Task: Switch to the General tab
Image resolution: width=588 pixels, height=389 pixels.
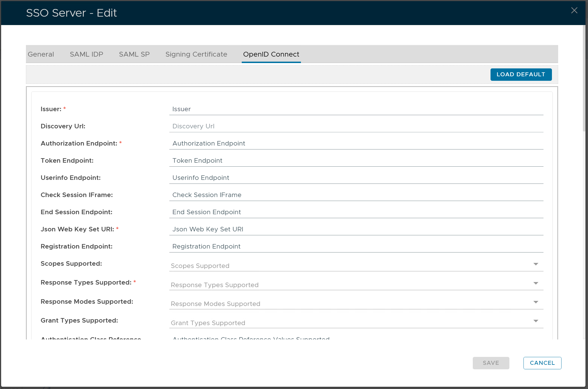Action: (41, 54)
